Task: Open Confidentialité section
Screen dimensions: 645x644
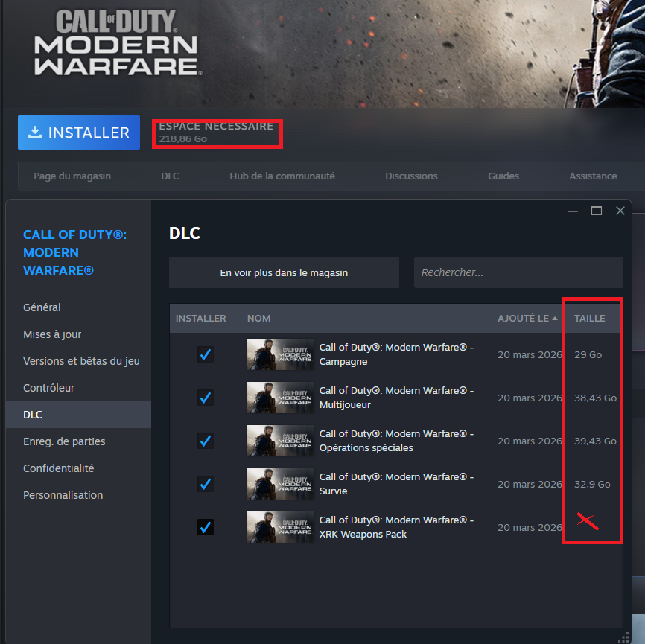Action: [58, 468]
